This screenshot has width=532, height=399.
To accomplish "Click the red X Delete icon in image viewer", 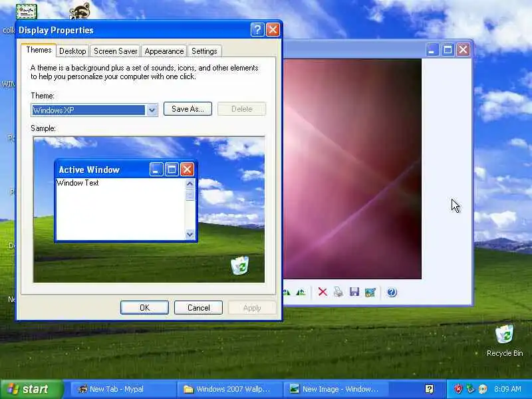I will (x=323, y=292).
